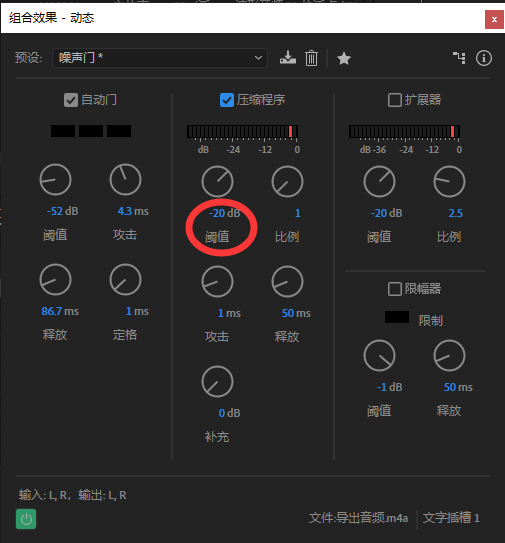The width and height of the screenshot is (505, 543).
Task: Open the effect info icon
Action: pos(484,58)
